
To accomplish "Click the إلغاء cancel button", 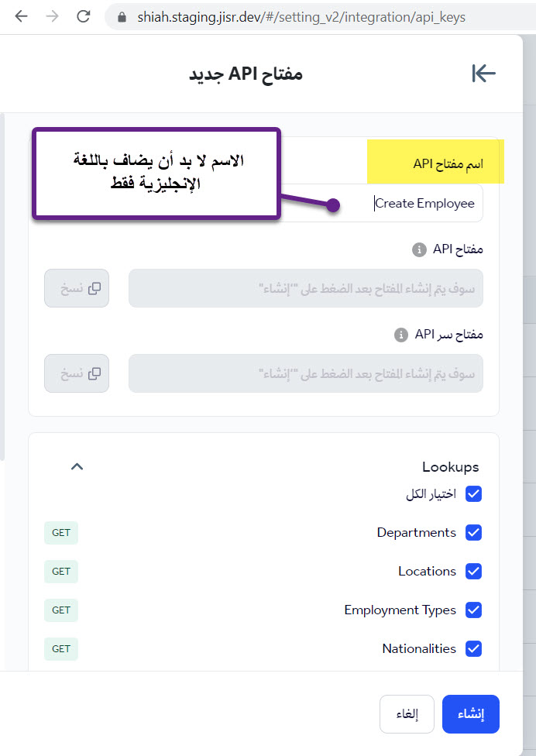I will (x=407, y=714).
